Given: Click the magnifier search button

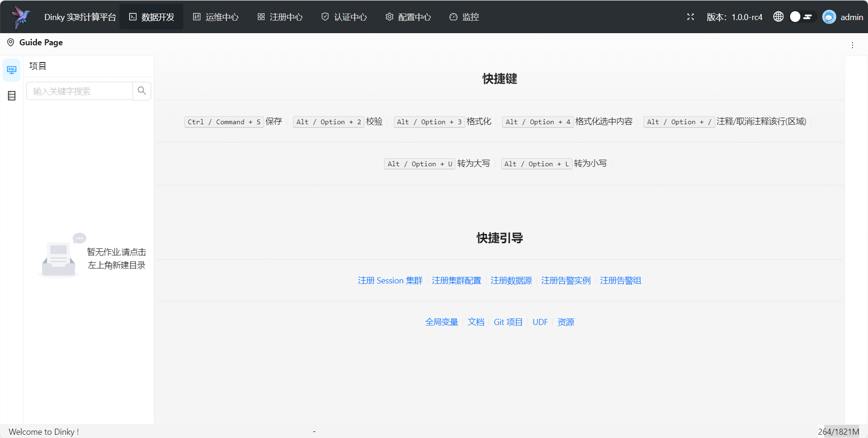Looking at the screenshot, I should click(142, 91).
